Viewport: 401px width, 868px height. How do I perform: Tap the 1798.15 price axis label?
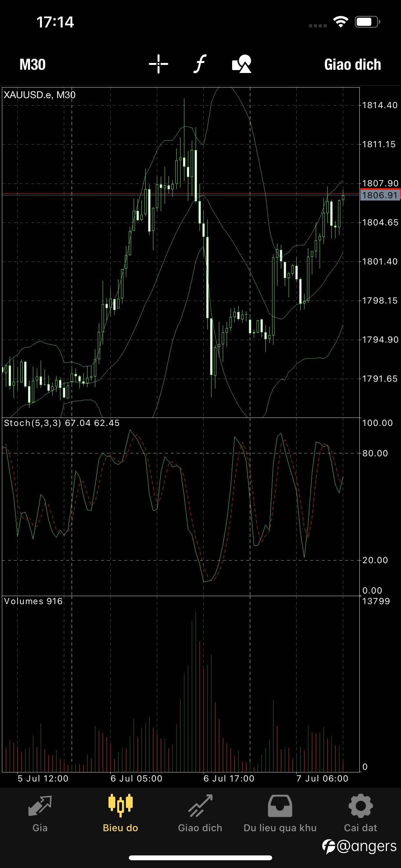[380, 301]
